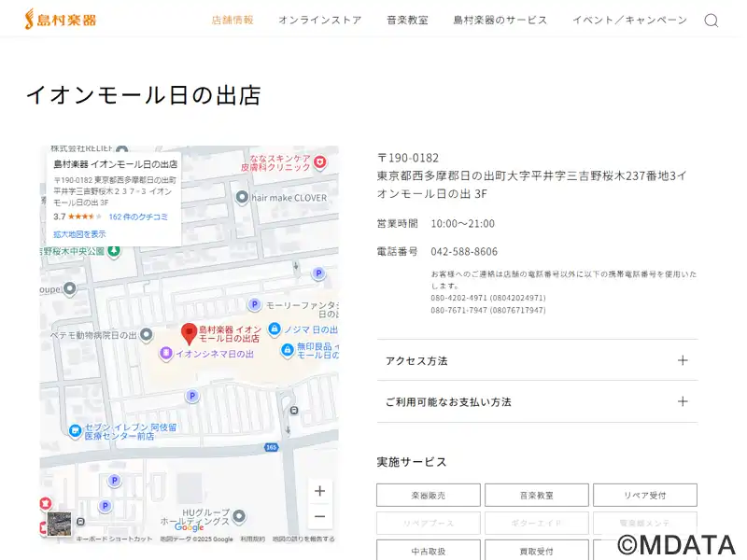The image size is (747, 560).
Task: Zoom in on the map
Action: [319, 491]
